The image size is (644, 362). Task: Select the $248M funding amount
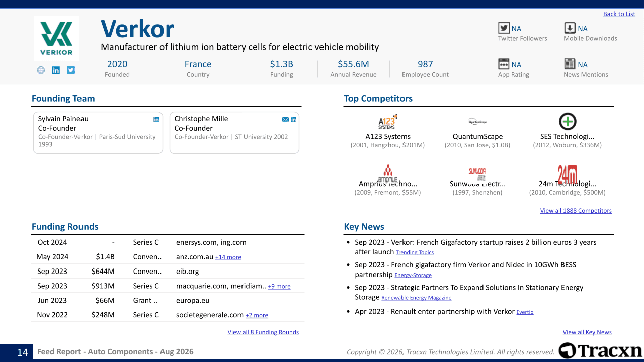click(103, 315)
